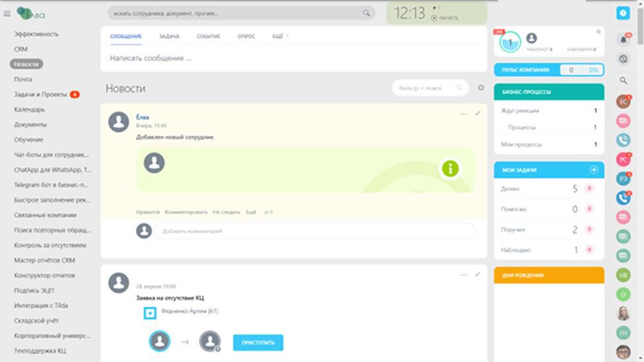
Task: Open Календарь in left menu
Action: [x=30, y=109]
